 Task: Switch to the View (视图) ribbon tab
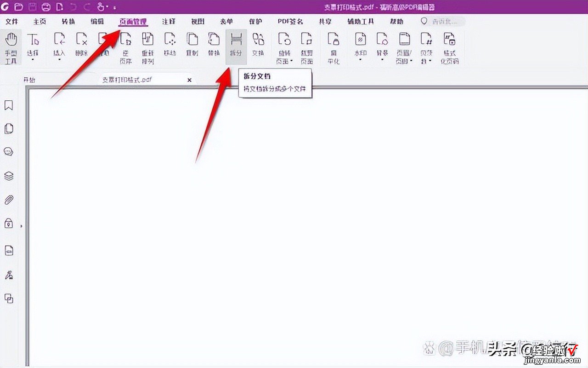pos(198,22)
